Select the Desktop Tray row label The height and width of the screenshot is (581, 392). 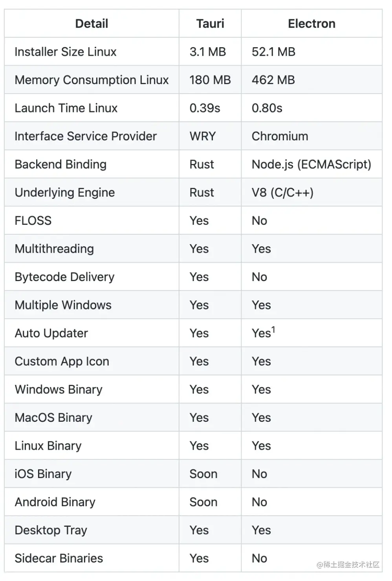[51, 530]
